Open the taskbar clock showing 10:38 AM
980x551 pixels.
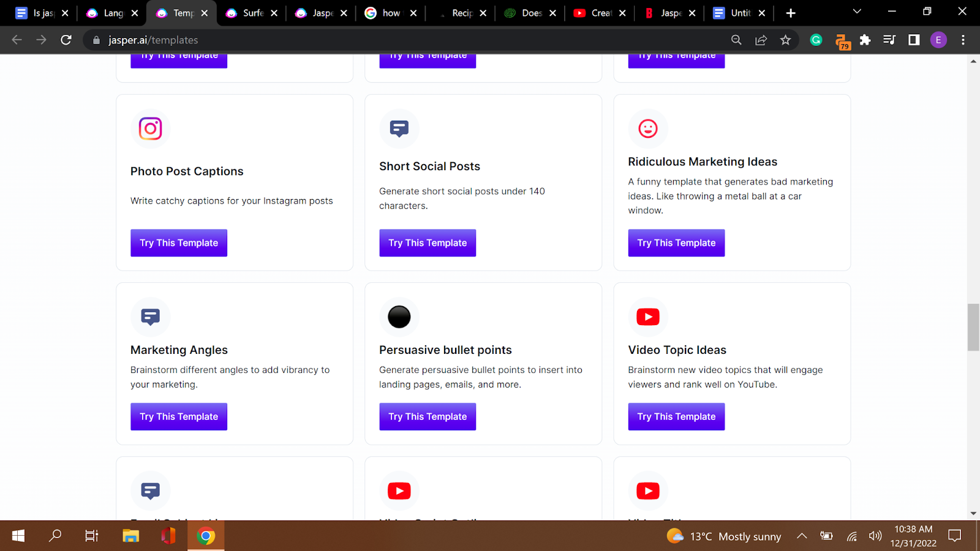point(913,536)
